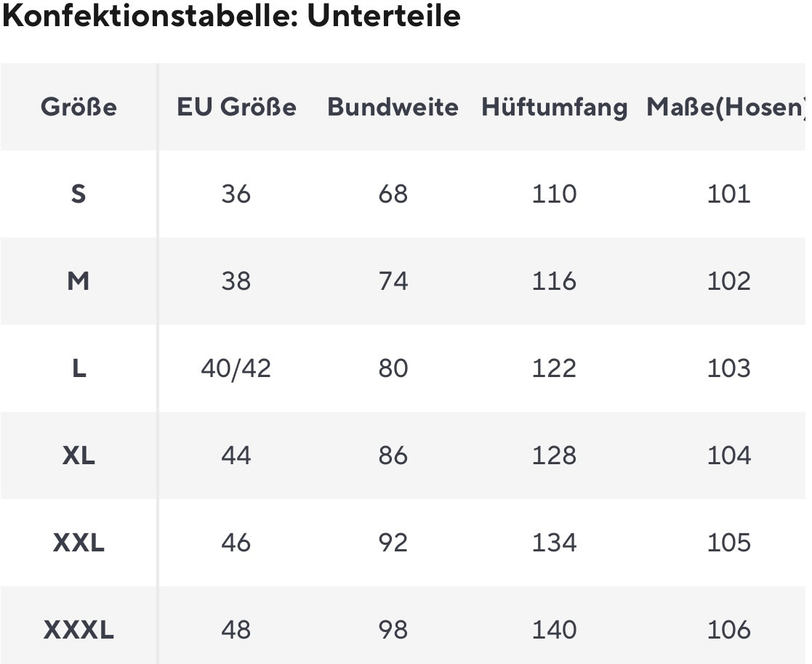
Task: Click the size S row label
Action: tap(79, 194)
